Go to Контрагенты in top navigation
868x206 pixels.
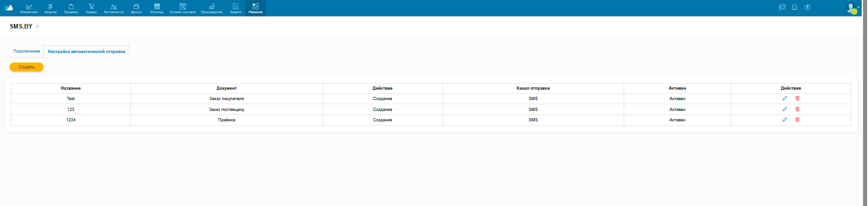[114, 8]
